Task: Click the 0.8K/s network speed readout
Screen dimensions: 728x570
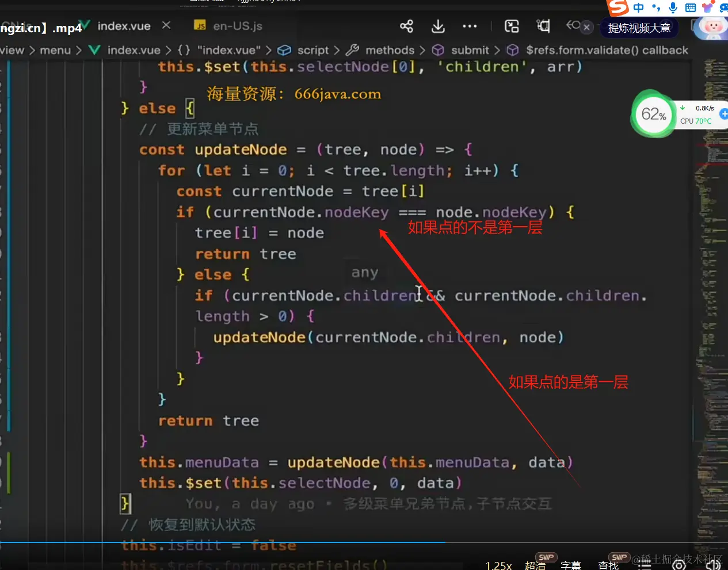Action: (x=704, y=108)
